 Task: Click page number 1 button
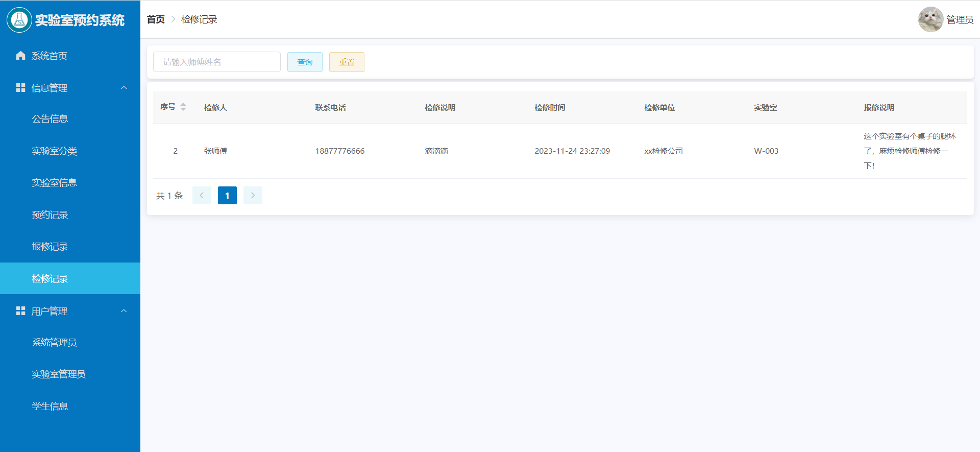point(227,196)
